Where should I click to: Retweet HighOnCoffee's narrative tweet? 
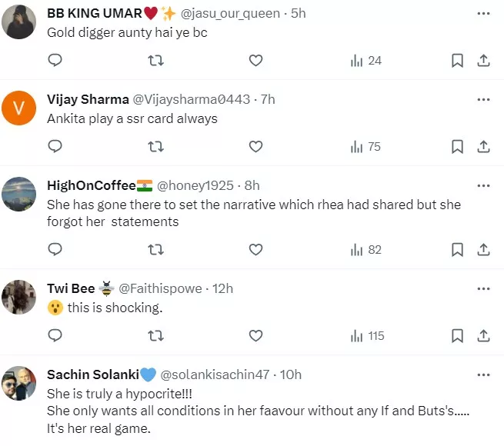(x=155, y=249)
